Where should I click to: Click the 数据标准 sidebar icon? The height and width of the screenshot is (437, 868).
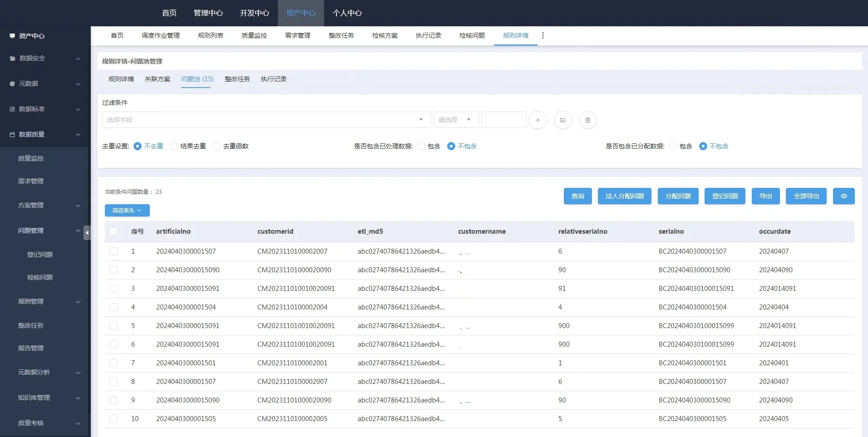(x=12, y=109)
